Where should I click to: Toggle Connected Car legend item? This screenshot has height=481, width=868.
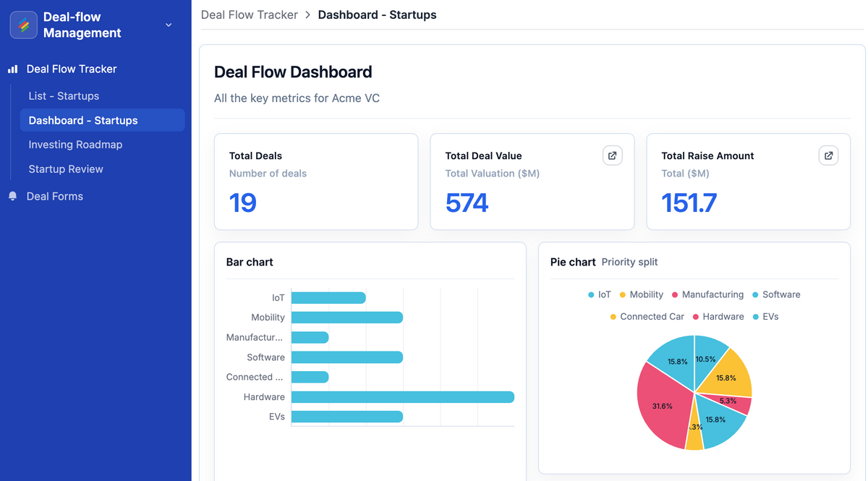click(647, 317)
